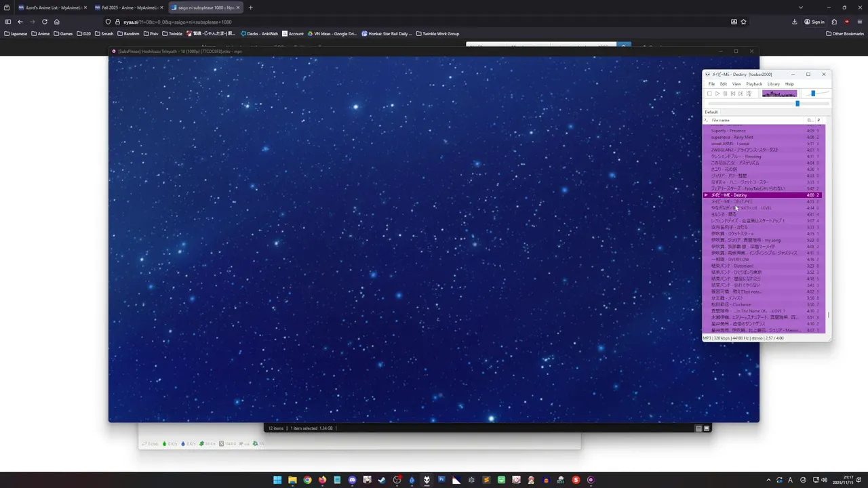The height and width of the screenshot is (488, 868).
Task: Open 'Decks - AnkiWeb' bookmark
Action: (259, 33)
